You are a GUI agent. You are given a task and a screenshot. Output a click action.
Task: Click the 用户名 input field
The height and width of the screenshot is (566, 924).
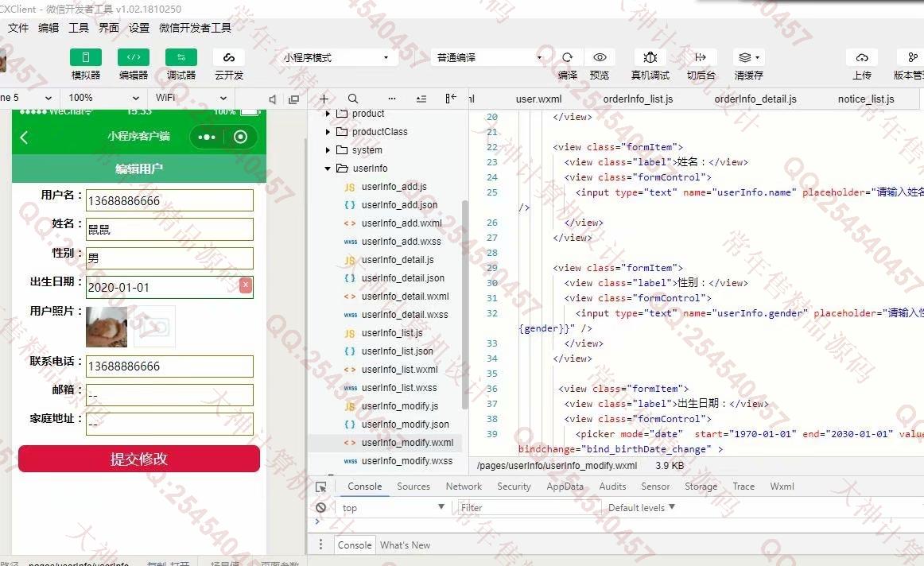pos(169,200)
